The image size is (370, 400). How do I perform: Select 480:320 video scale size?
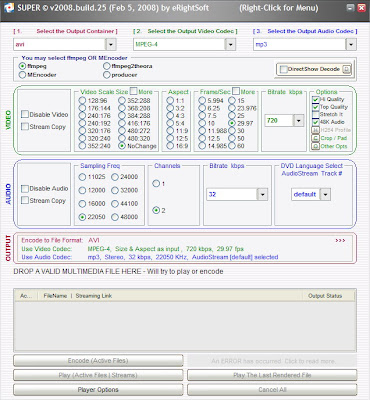click(122, 138)
